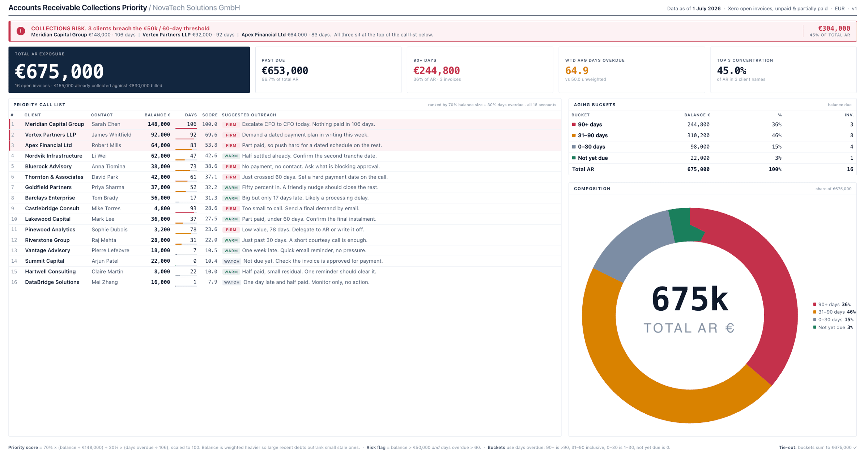Click the INV. column header in Aging Buckets

pos(849,115)
